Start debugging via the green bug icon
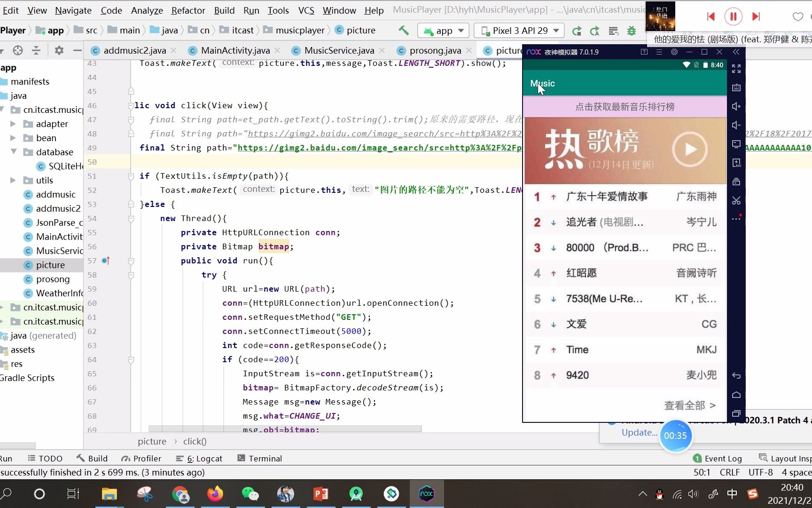The height and width of the screenshot is (508, 812). 632,30
